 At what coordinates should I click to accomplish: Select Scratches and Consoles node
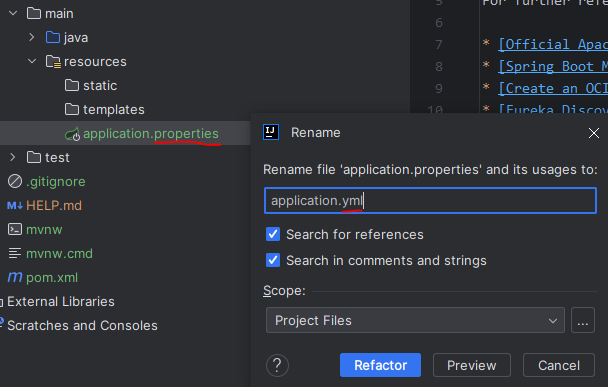point(82,325)
